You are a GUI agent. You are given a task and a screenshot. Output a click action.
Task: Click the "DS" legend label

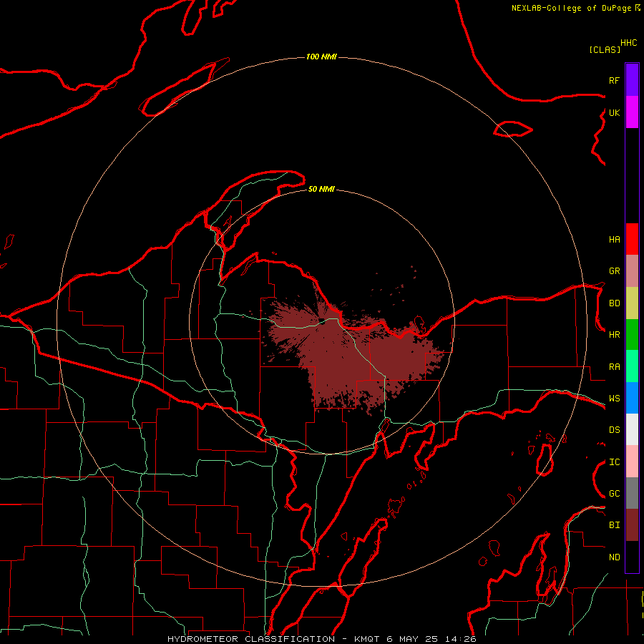point(614,430)
